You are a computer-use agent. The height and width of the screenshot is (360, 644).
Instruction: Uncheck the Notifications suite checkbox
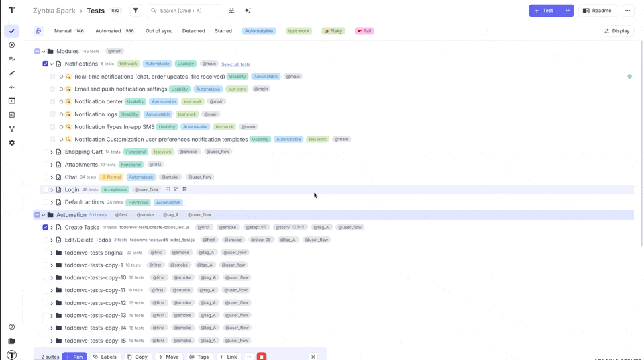coord(46,64)
